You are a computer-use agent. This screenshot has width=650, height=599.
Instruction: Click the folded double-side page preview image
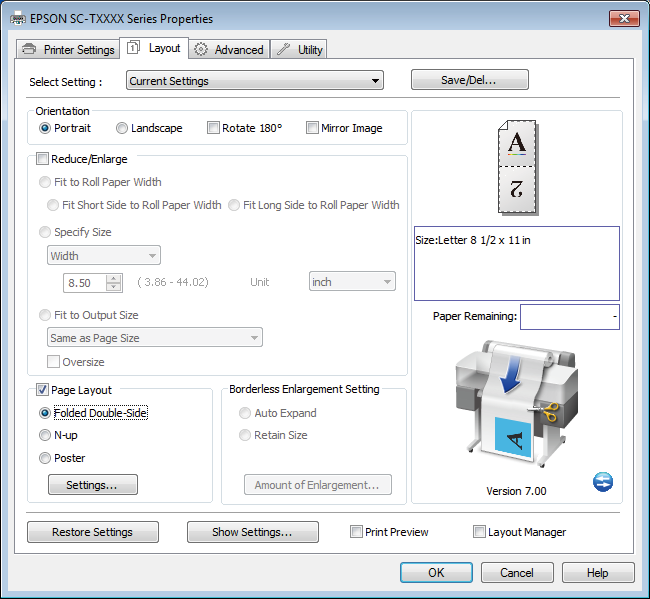click(517, 168)
